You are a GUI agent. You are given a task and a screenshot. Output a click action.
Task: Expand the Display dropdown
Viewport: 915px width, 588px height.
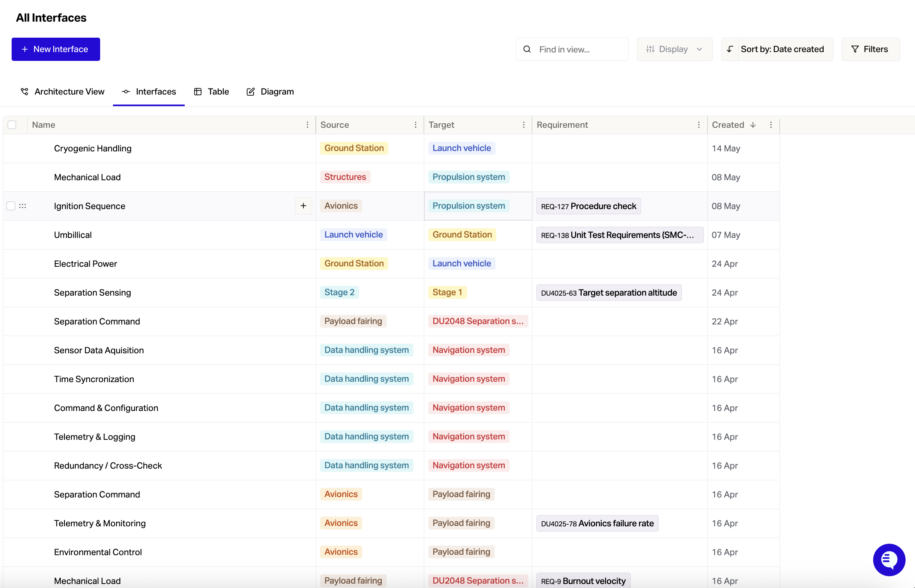coord(674,49)
